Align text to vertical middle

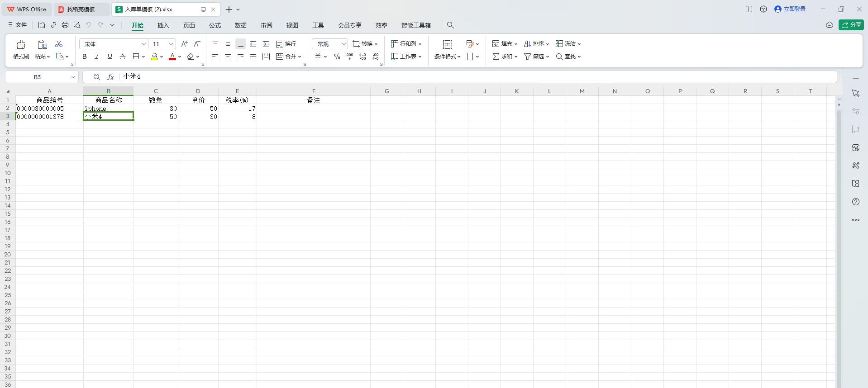pos(228,44)
